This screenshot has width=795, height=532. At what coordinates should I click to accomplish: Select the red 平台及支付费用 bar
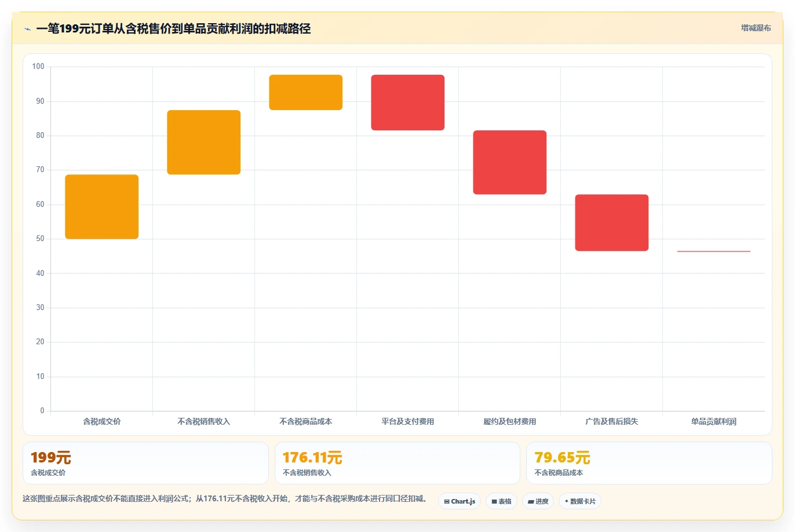point(408,103)
